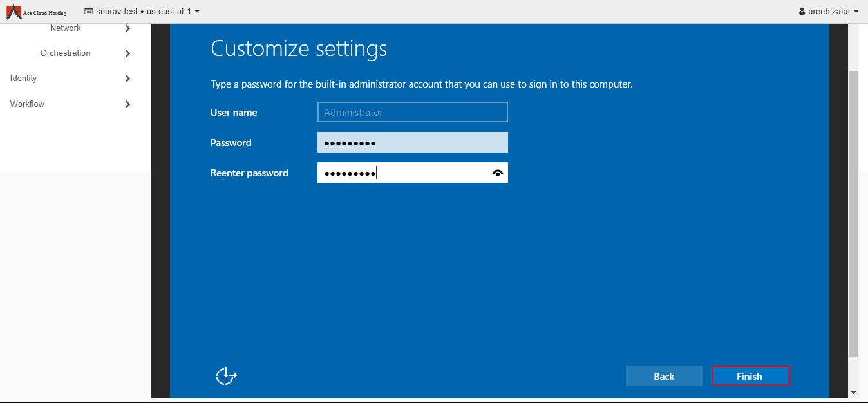Viewport: 868px width, 403px height.
Task: Expand the chevron arrow beside Workflow
Action: (127, 104)
